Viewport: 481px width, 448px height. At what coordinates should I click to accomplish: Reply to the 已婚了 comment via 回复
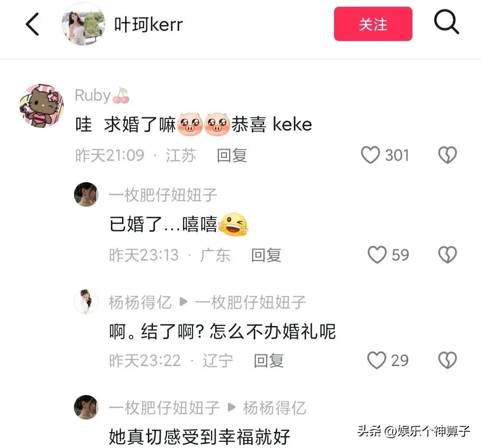click(266, 255)
